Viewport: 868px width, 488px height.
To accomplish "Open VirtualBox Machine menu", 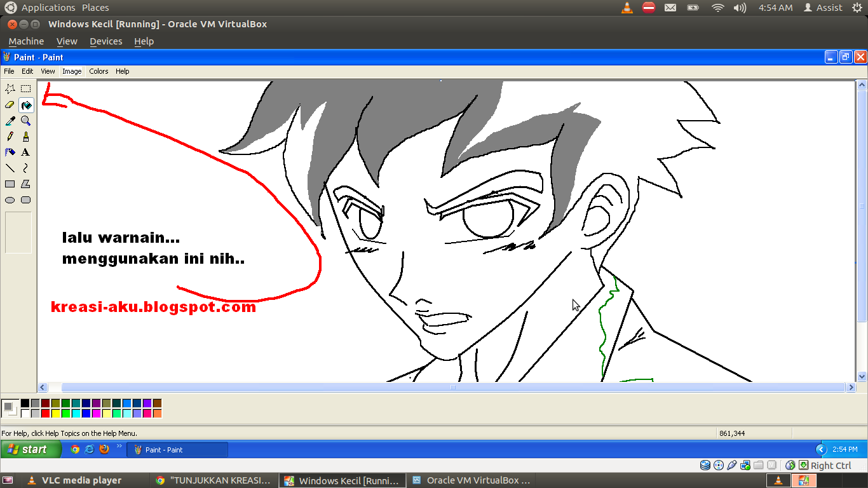I will click(26, 41).
